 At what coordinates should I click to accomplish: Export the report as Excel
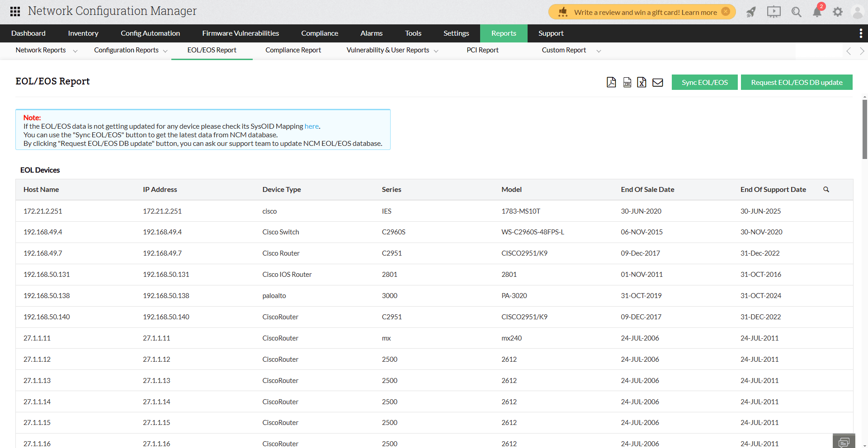point(642,82)
